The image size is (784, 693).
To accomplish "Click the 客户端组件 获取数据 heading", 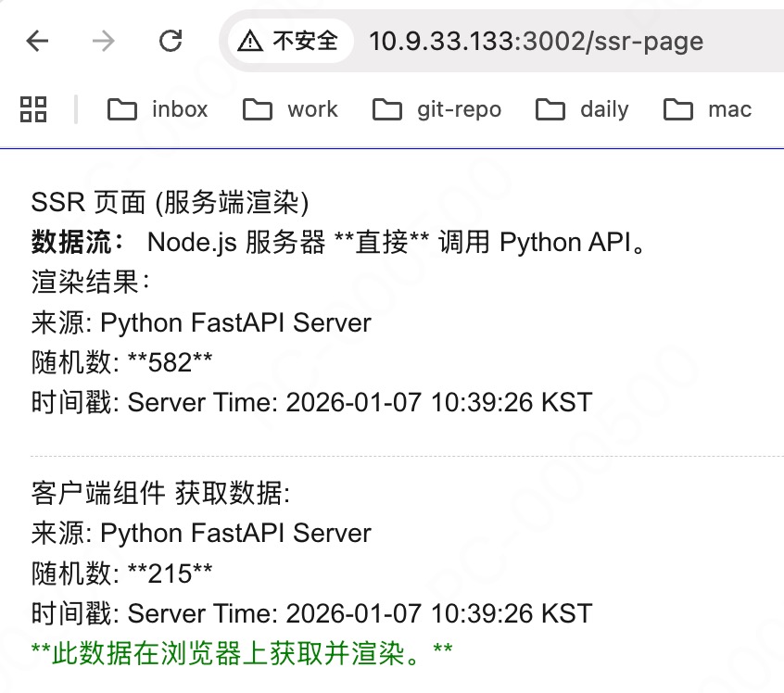I will pyautogui.click(x=160, y=494).
